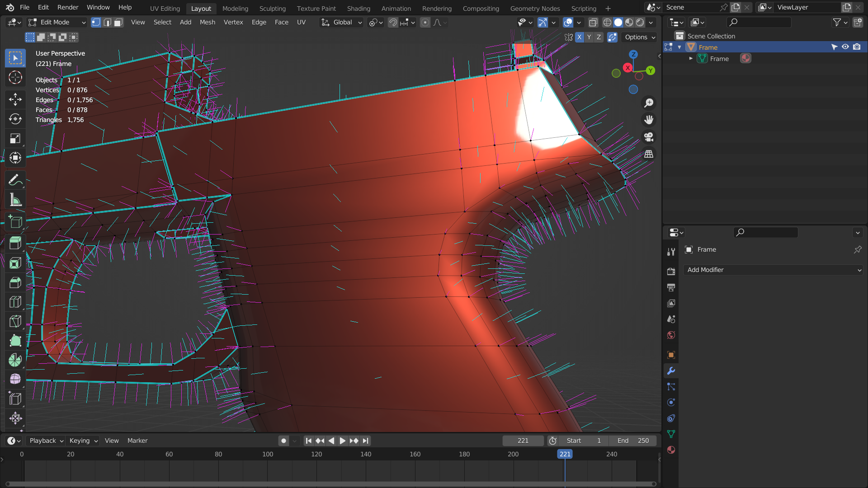The image size is (868, 488).
Task: Click the Start frame field
Action: tap(584, 441)
